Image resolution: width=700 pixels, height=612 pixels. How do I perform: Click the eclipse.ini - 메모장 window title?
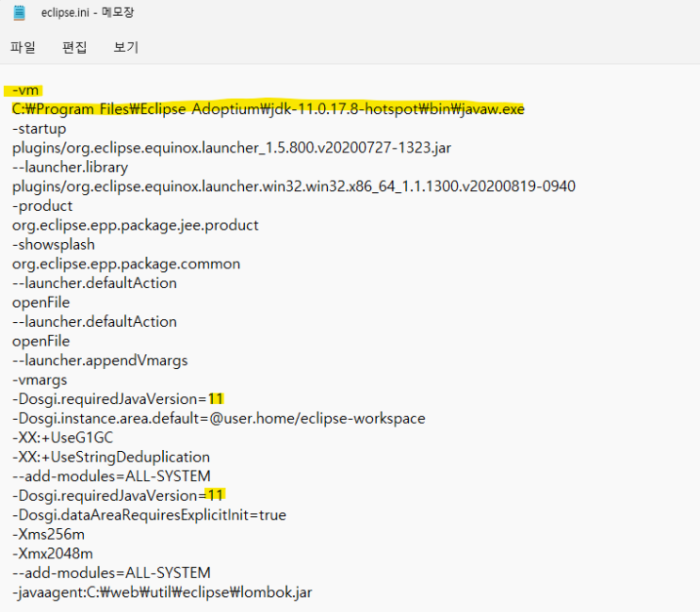(88, 12)
